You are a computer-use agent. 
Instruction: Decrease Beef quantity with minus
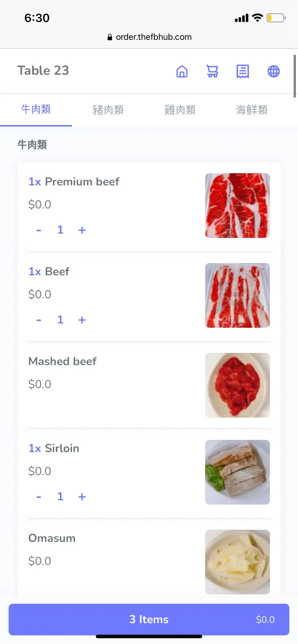(39, 320)
